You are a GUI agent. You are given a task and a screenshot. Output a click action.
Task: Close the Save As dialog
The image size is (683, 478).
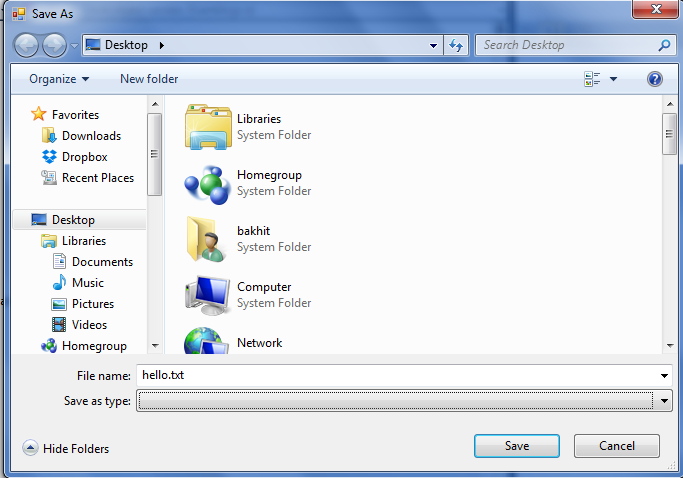point(656,9)
